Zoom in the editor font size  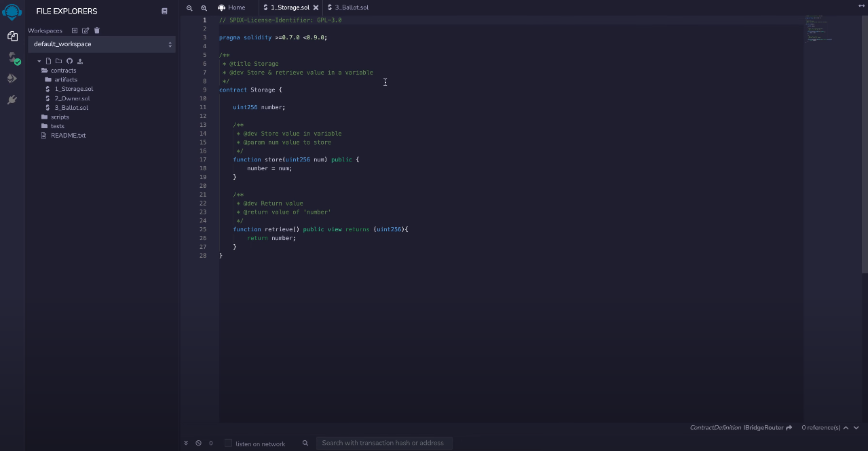click(204, 7)
